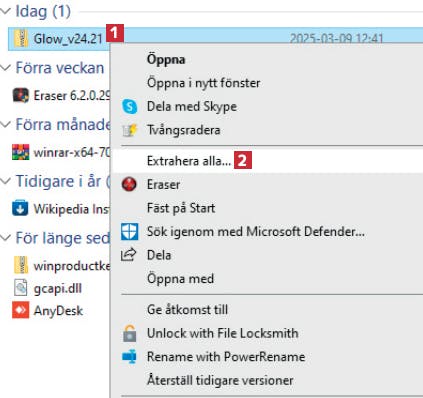Screen dimensions: 423x398
Task: Collapse the Tidigare i år group
Action: point(6,181)
